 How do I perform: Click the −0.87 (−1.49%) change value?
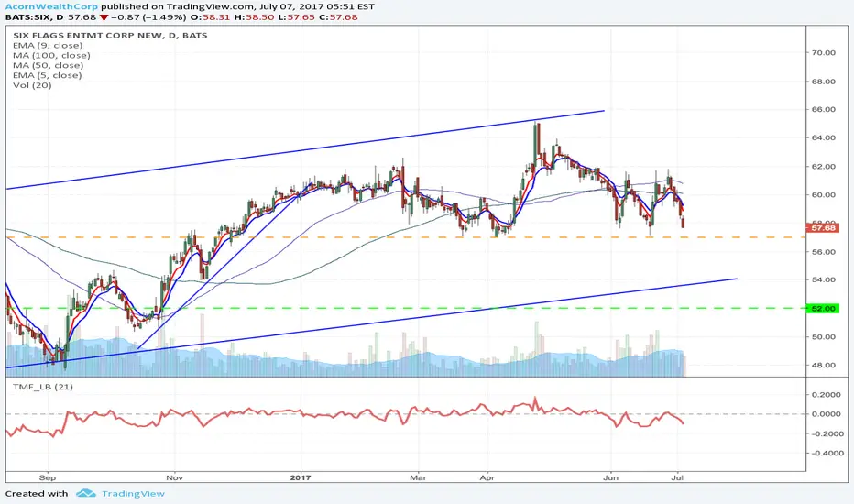[x=147, y=17]
